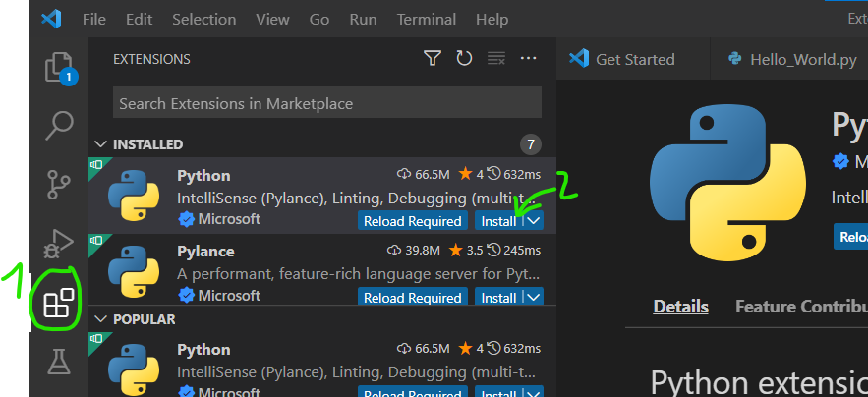This screenshot has width=868, height=397.
Task: Open the View menu
Action: tap(272, 20)
